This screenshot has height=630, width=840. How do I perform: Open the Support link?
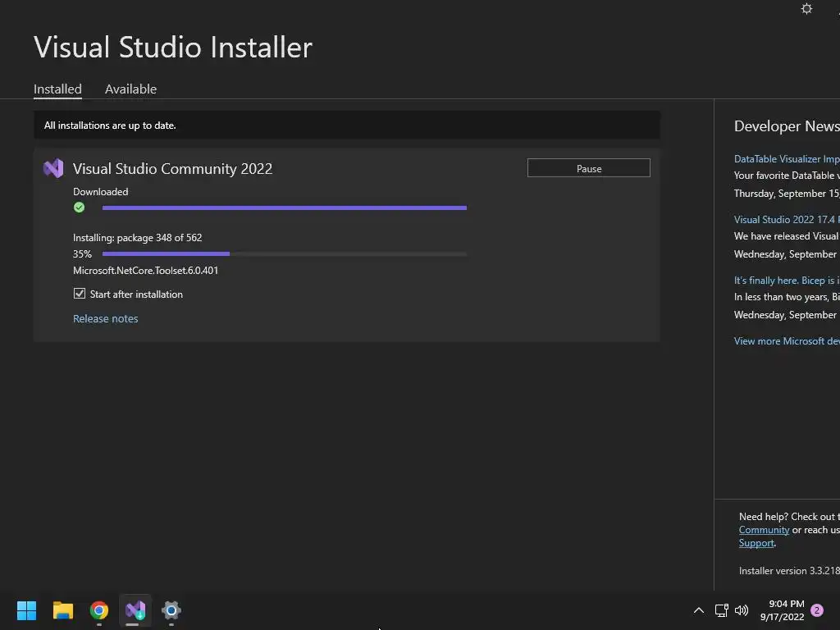(x=756, y=543)
